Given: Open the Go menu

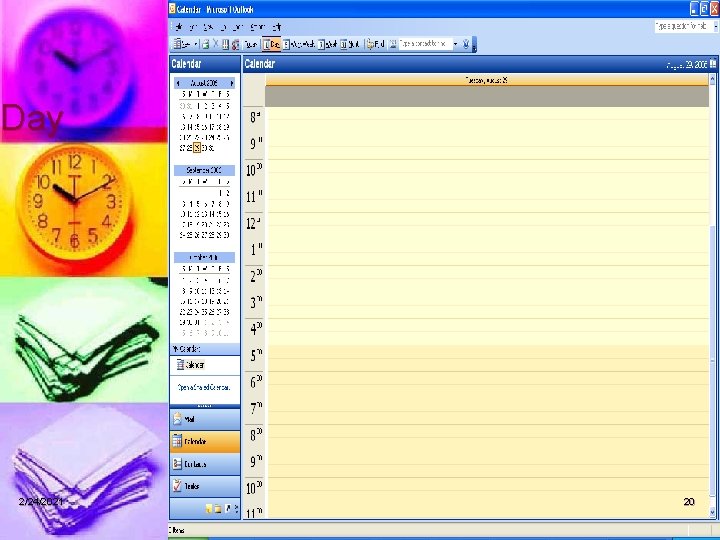Looking at the screenshot, I should click(223, 27).
